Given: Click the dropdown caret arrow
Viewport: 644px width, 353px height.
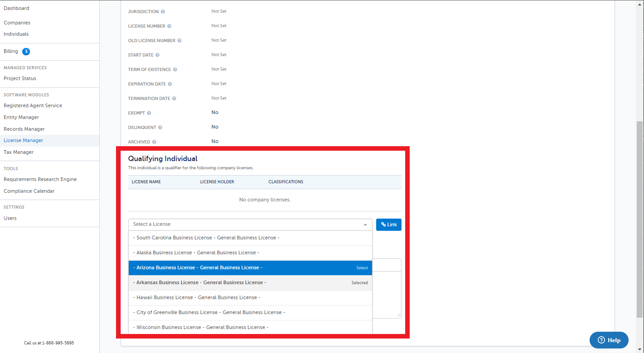Looking at the screenshot, I should 365,224.
